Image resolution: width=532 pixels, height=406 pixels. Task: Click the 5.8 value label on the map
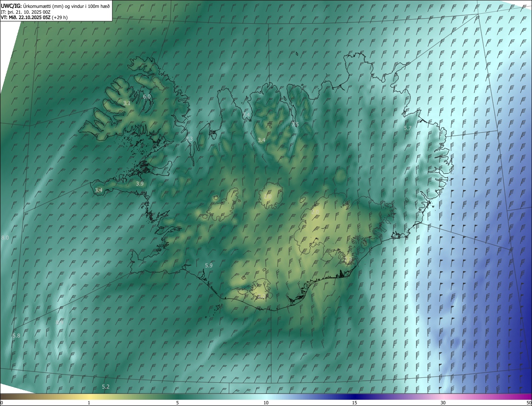16,335
